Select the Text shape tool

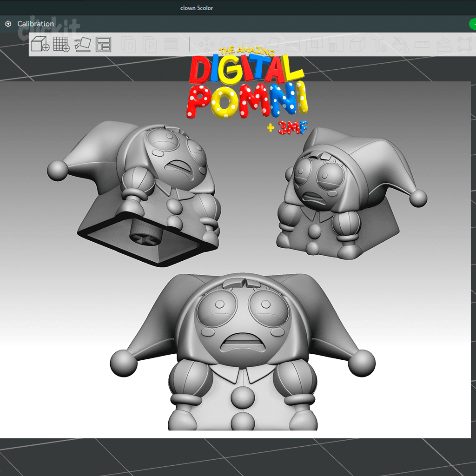379,45
